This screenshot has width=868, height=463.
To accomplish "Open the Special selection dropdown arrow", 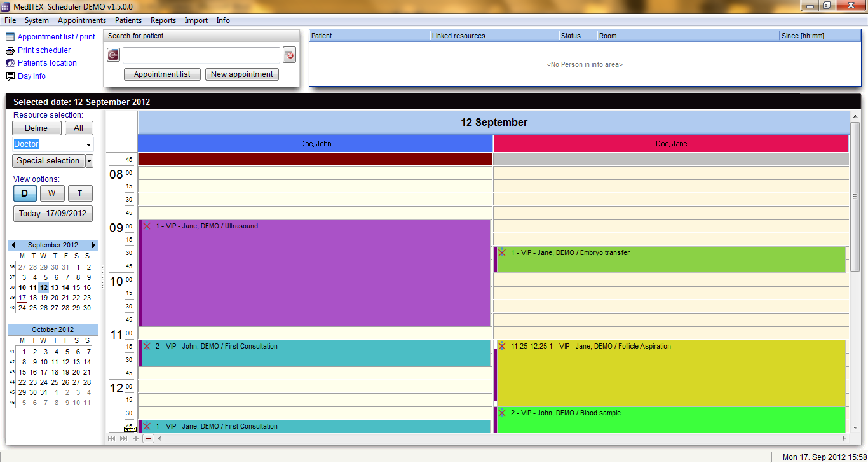I will pyautogui.click(x=89, y=161).
